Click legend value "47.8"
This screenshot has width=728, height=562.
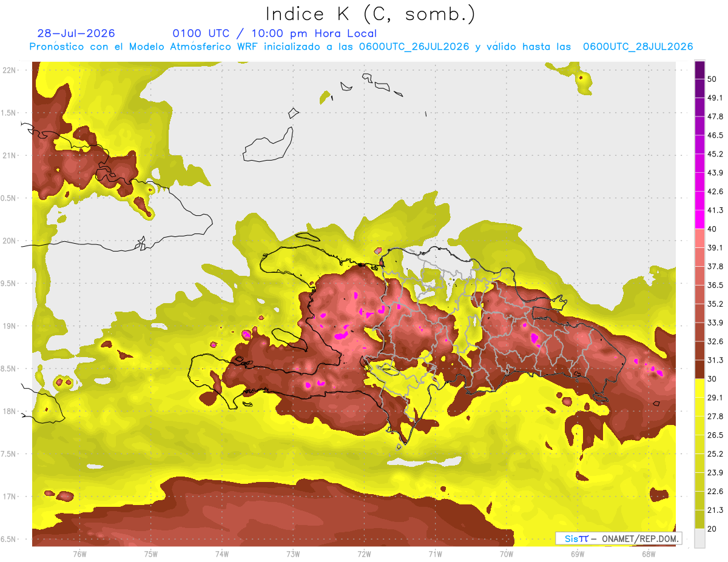[x=715, y=116]
